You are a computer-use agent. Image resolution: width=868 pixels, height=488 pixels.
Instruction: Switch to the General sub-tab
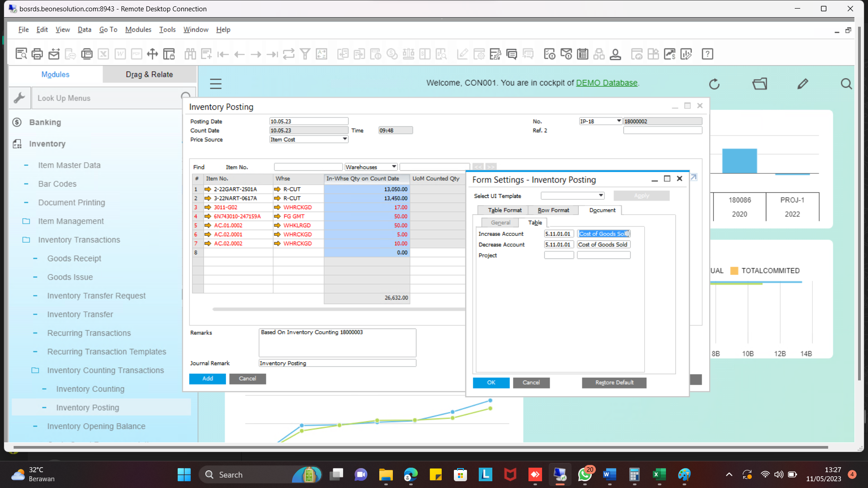click(500, 223)
